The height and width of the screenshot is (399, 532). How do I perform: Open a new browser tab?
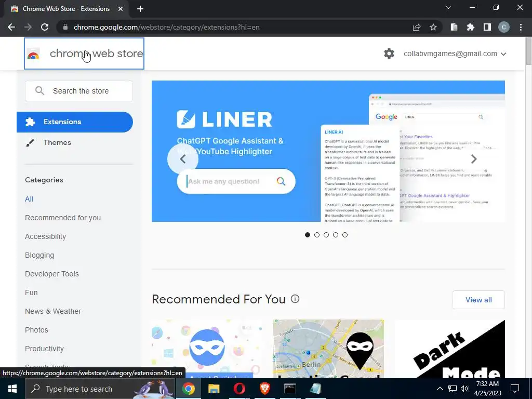tap(140, 9)
